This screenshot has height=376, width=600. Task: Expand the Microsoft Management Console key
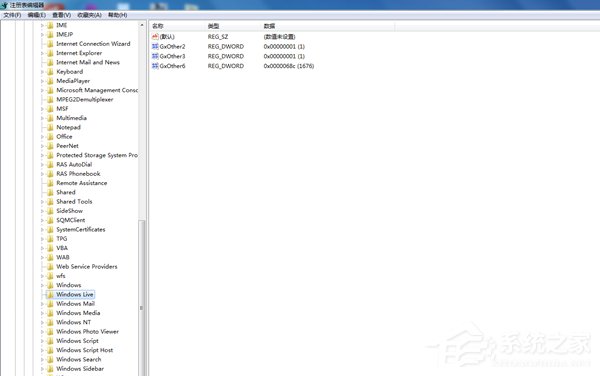point(42,90)
